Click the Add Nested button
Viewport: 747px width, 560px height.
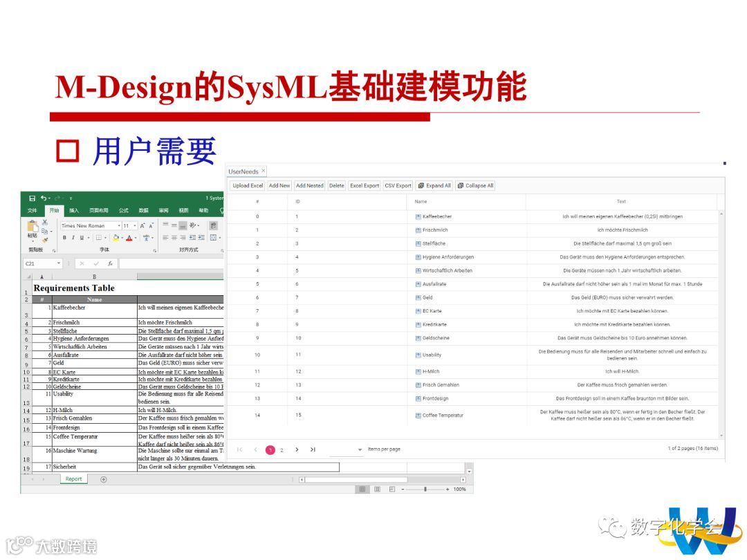point(310,186)
